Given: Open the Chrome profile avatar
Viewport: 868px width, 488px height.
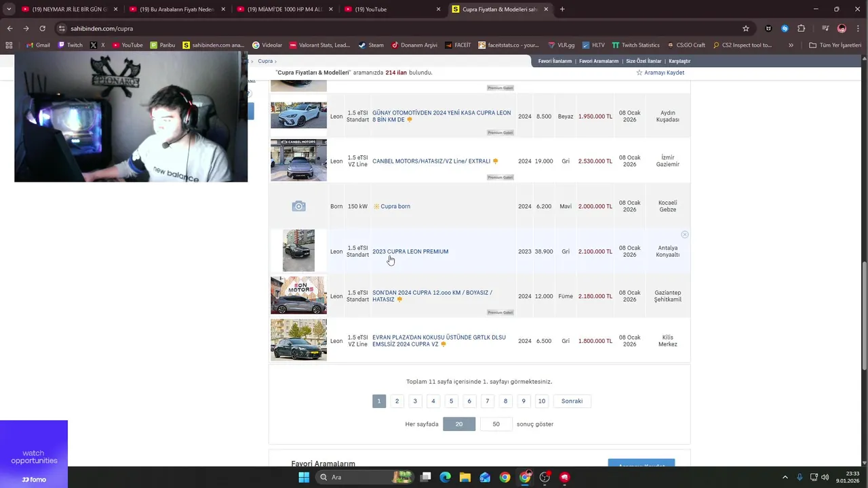Looking at the screenshot, I should [842, 28].
